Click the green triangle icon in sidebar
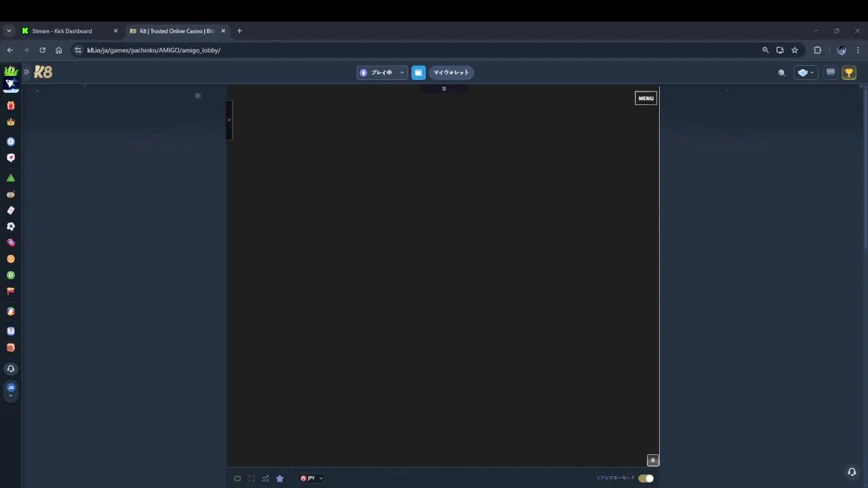 coord(10,178)
